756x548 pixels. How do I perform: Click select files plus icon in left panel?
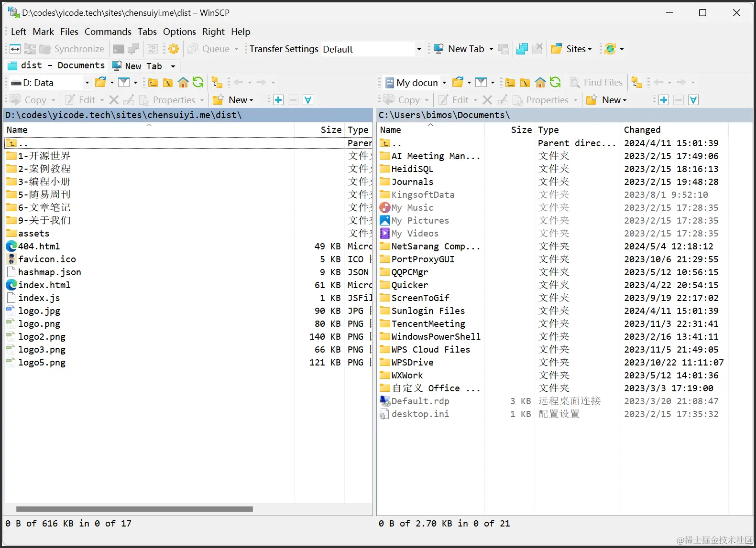pos(278,100)
